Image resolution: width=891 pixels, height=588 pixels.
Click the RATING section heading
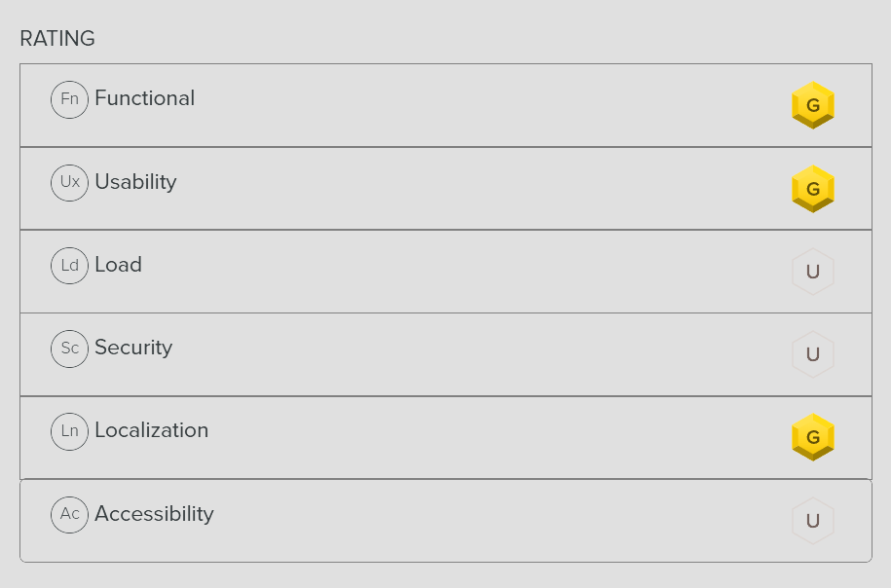[x=57, y=39]
